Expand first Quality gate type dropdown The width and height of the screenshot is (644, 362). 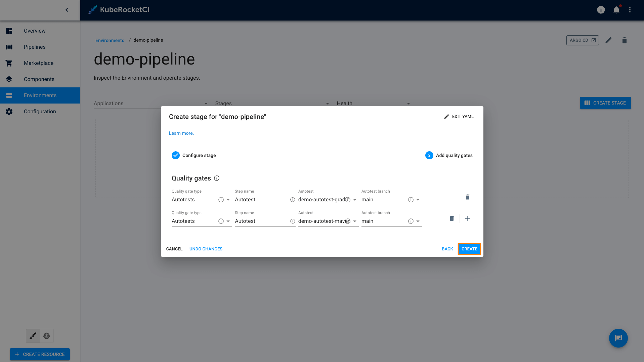[228, 200]
